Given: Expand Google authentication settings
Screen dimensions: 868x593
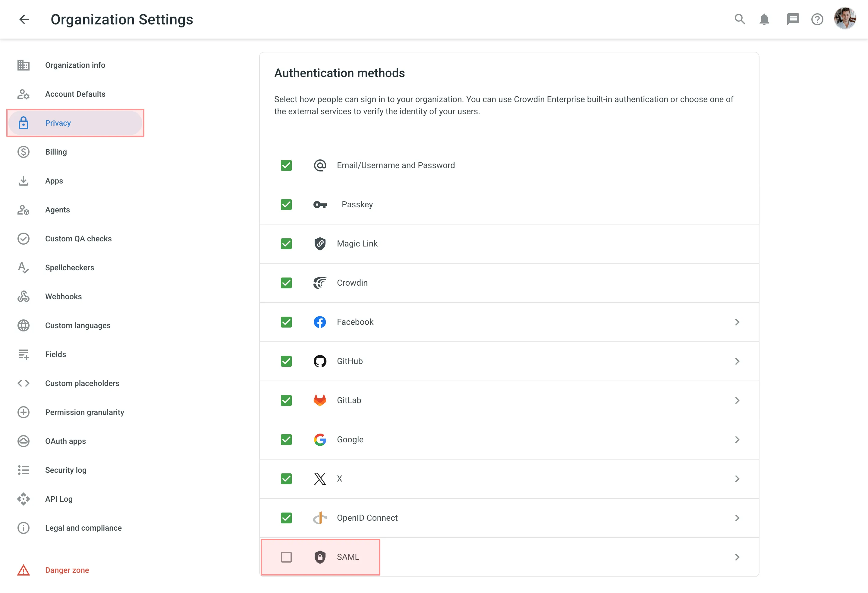Looking at the screenshot, I should (737, 440).
